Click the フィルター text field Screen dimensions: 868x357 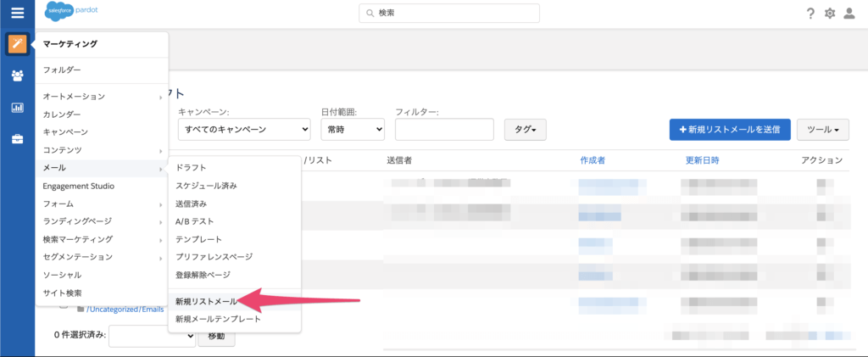444,129
